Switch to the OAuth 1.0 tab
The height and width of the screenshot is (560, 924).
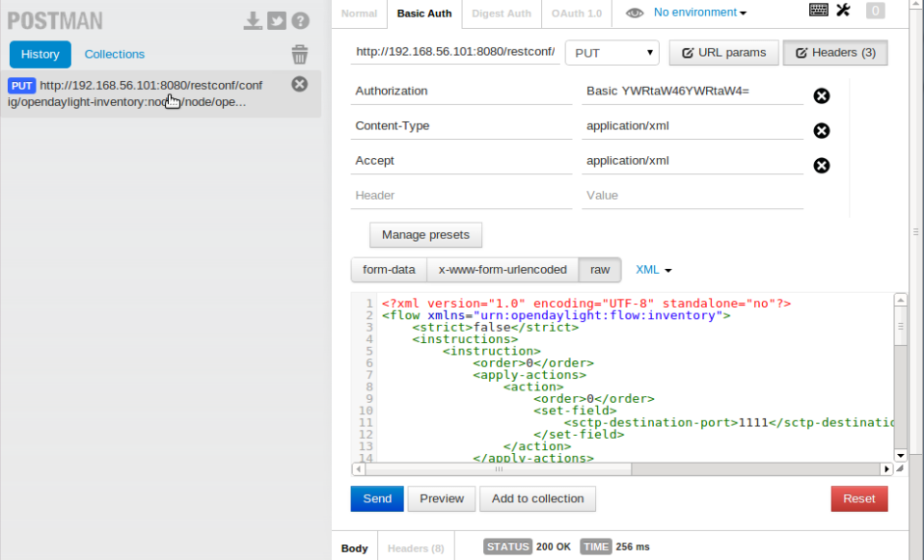(577, 13)
